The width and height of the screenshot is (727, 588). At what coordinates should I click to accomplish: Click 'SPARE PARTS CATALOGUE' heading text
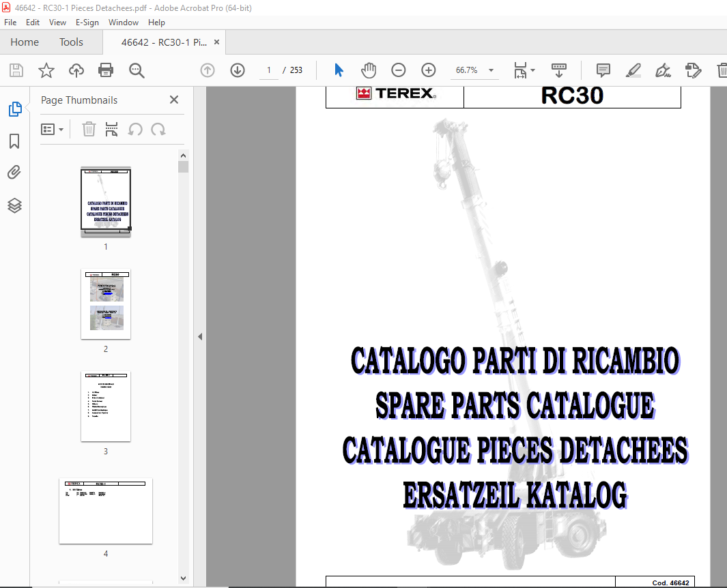pos(515,406)
